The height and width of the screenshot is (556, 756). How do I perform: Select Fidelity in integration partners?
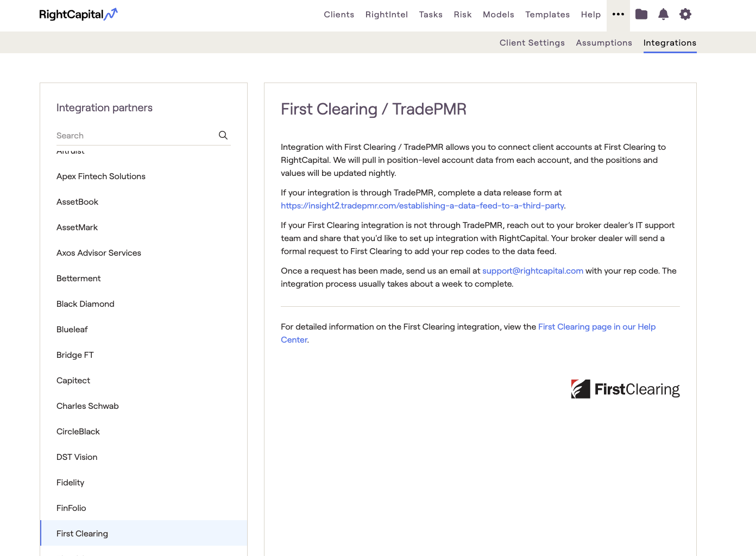pyautogui.click(x=71, y=483)
